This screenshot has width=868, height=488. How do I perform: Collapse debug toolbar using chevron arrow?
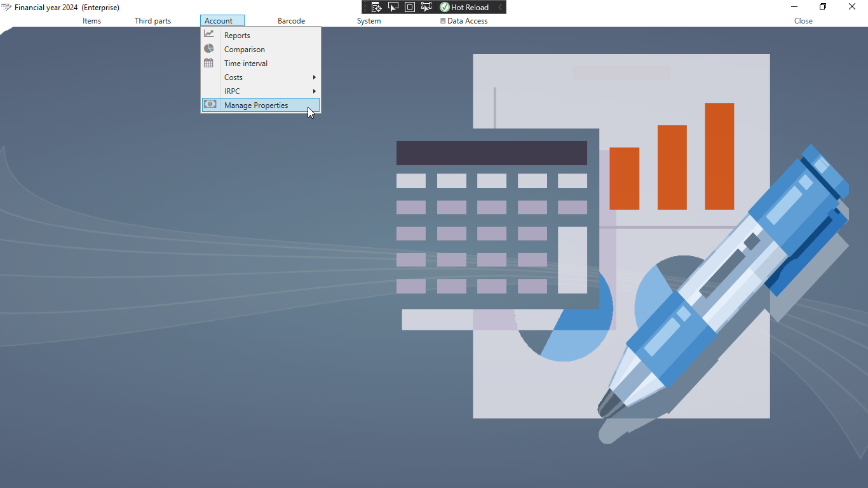pyautogui.click(x=500, y=7)
